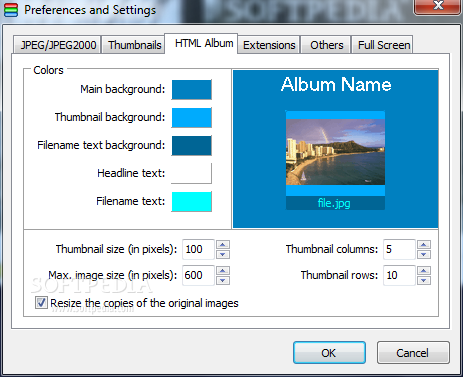Screen dimensions: 463x377
Task: Decrease Thumbnail rows with down arrow
Action: 424,280
